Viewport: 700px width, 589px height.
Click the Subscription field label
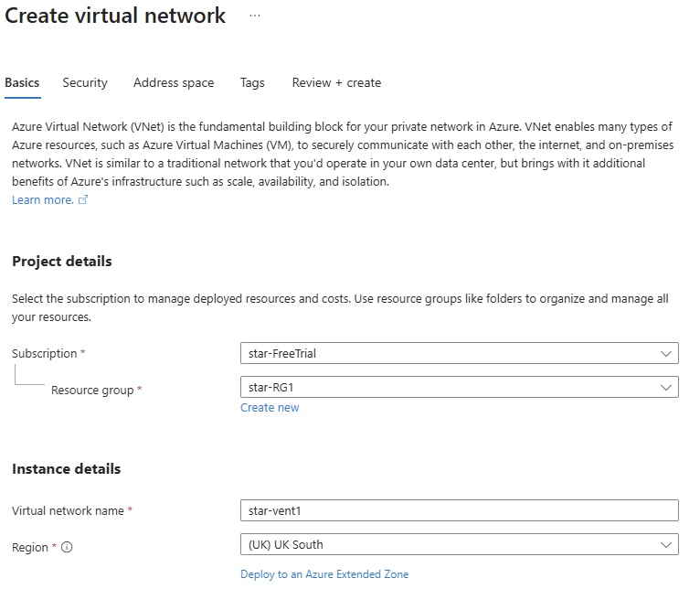tap(44, 353)
